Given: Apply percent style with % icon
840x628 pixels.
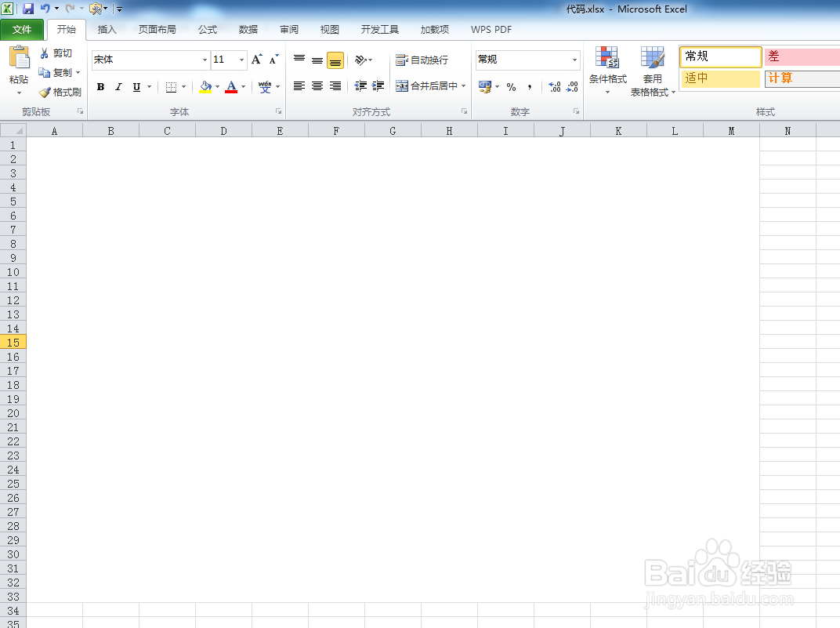Looking at the screenshot, I should click(x=511, y=87).
